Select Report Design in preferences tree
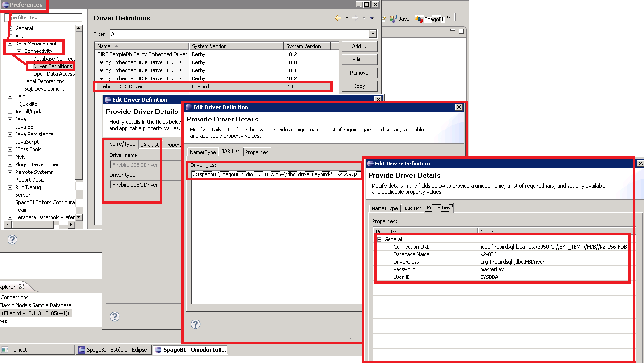 [31, 180]
